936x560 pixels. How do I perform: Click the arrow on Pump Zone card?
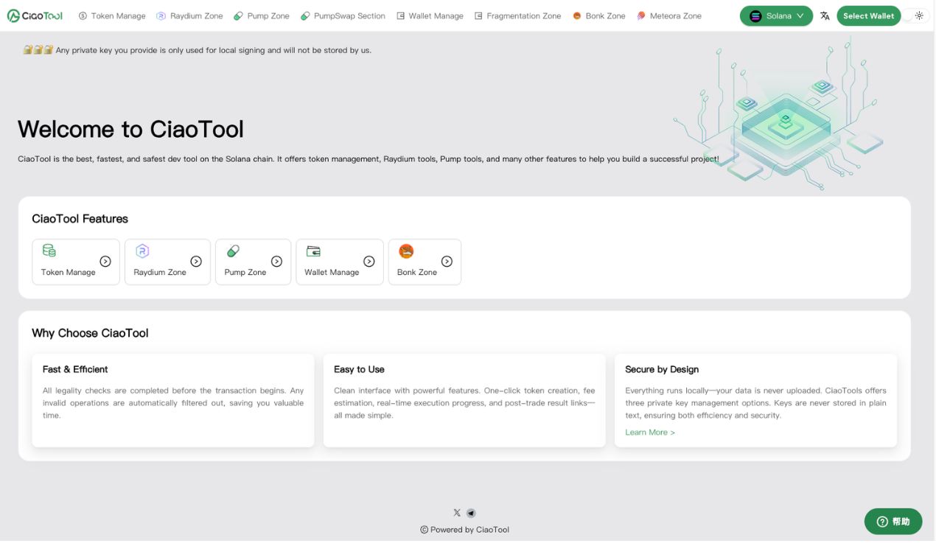(x=276, y=261)
